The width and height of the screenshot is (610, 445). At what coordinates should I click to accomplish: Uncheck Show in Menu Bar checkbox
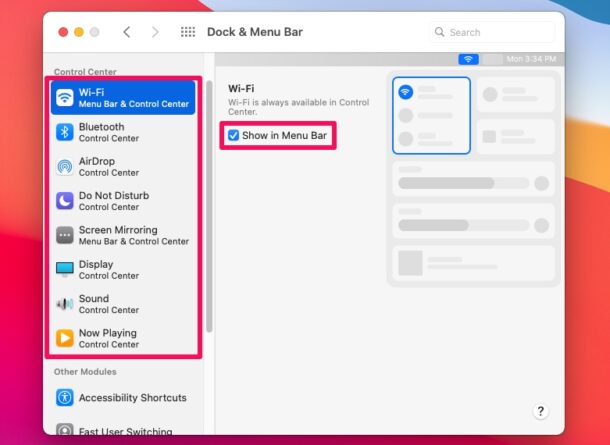click(233, 135)
